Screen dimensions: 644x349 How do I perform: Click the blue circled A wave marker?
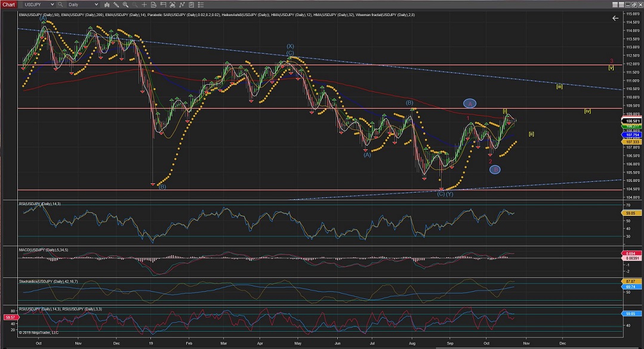pos(470,104)
